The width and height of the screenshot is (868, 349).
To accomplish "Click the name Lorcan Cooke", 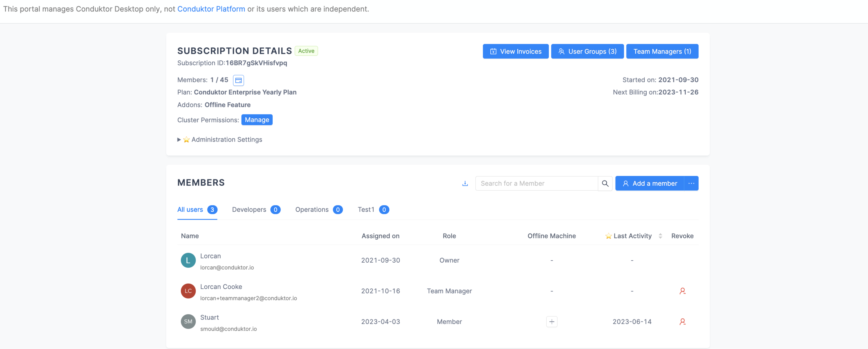I will click(221, 287).
